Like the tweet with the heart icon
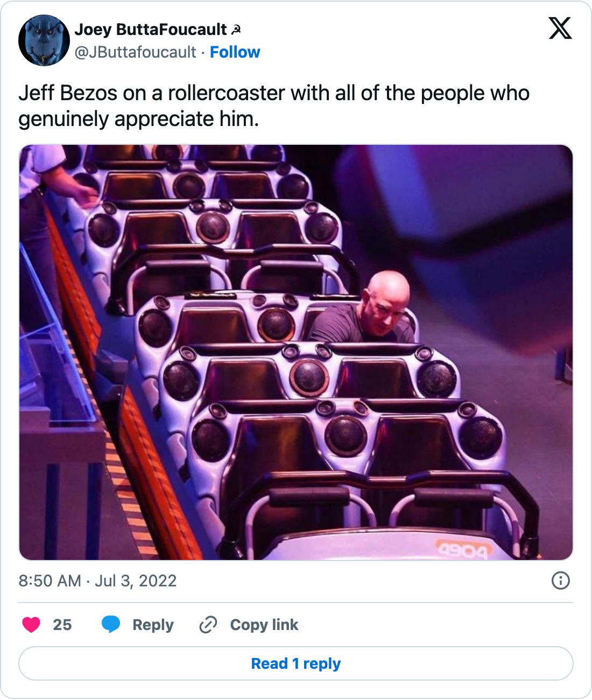The height and width of the screenshot is (700, 592). click(31, 625)
